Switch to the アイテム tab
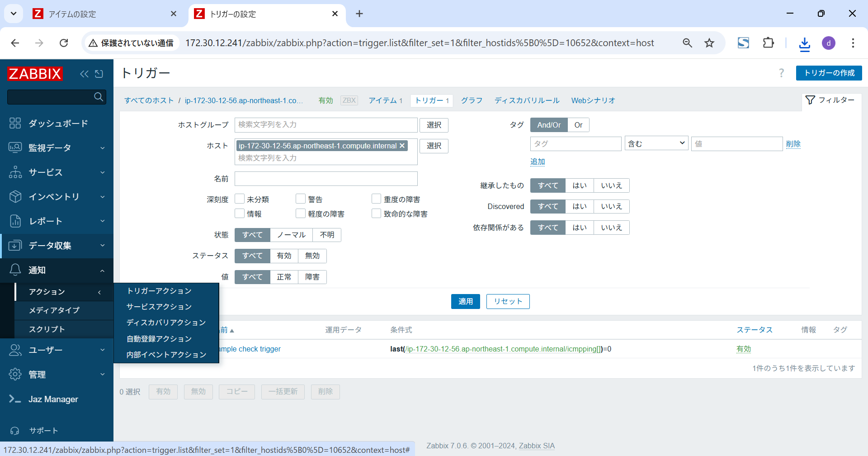 click(382, 100)
